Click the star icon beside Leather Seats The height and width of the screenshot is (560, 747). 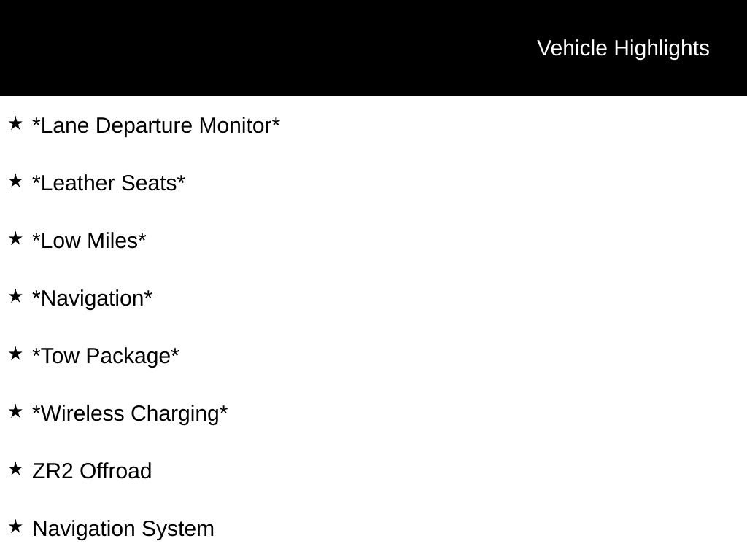pos(15,182)
